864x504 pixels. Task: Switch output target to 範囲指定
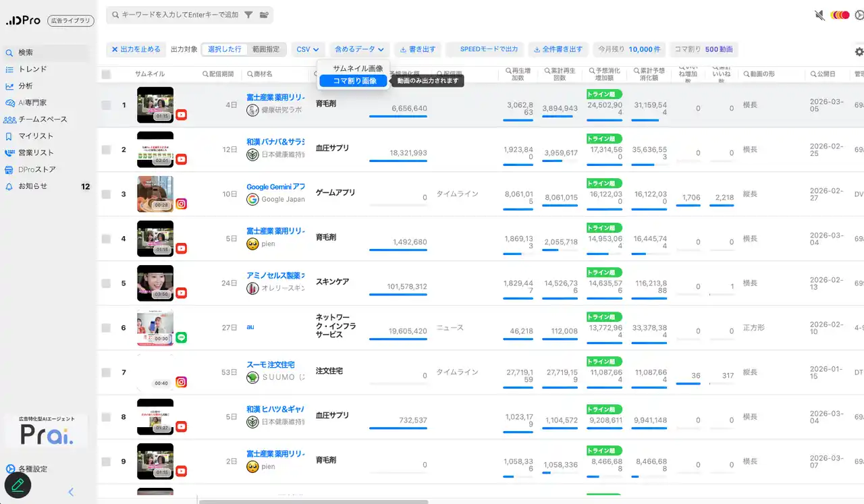(266, 49)
